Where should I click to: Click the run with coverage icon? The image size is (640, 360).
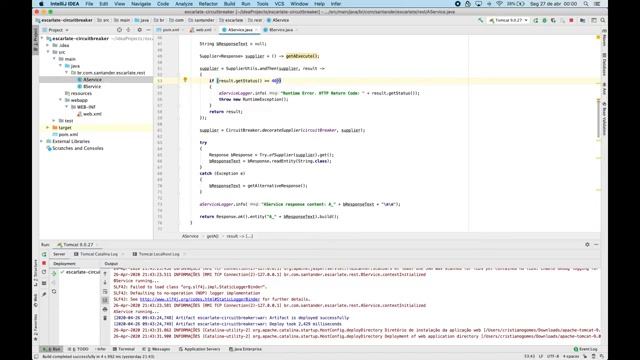553,20
